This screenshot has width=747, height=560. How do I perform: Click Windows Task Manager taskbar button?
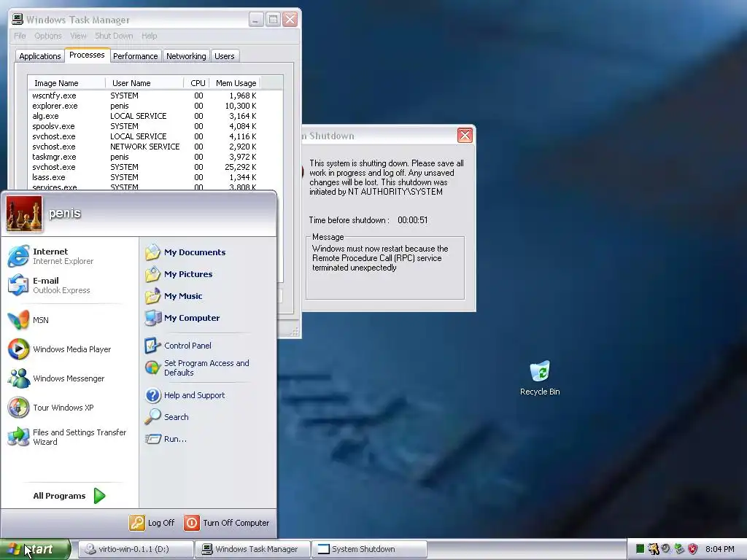[252, 549]
